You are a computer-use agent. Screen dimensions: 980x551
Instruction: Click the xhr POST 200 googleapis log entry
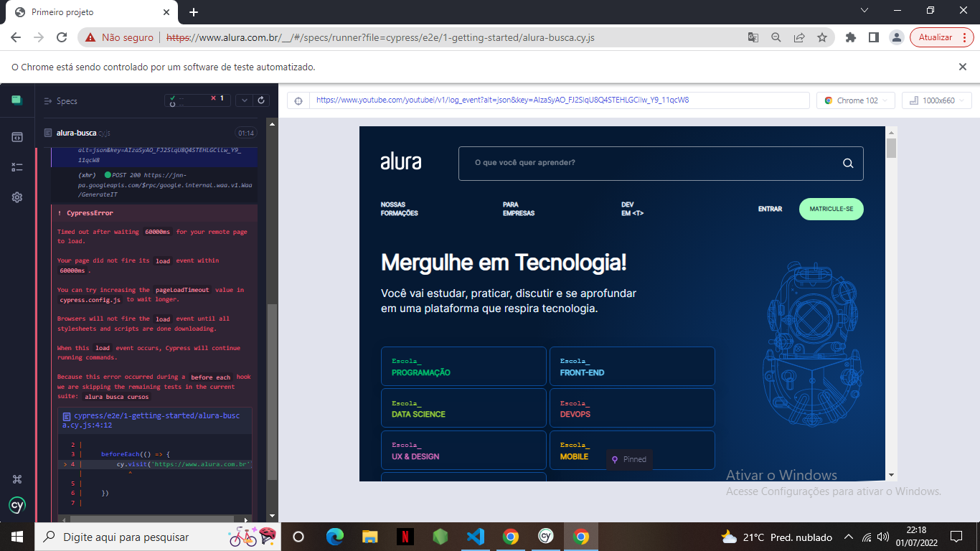(x=154, y=184)
